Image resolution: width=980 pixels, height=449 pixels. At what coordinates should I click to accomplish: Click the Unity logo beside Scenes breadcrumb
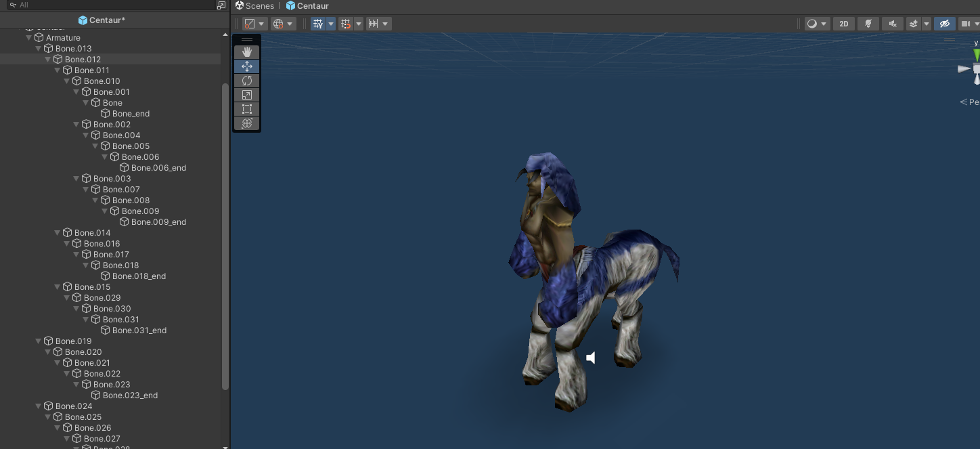coord(239,5)
